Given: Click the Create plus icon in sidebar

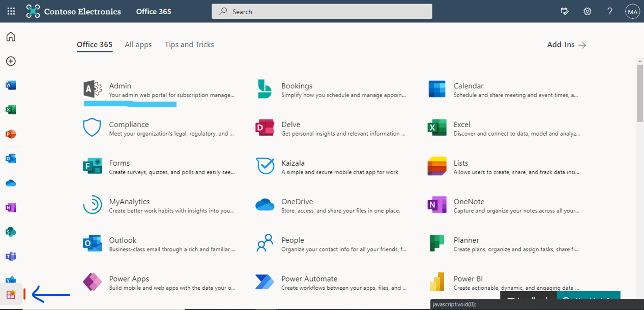Looking at the screenshot, I should click(x=11, y=61).
